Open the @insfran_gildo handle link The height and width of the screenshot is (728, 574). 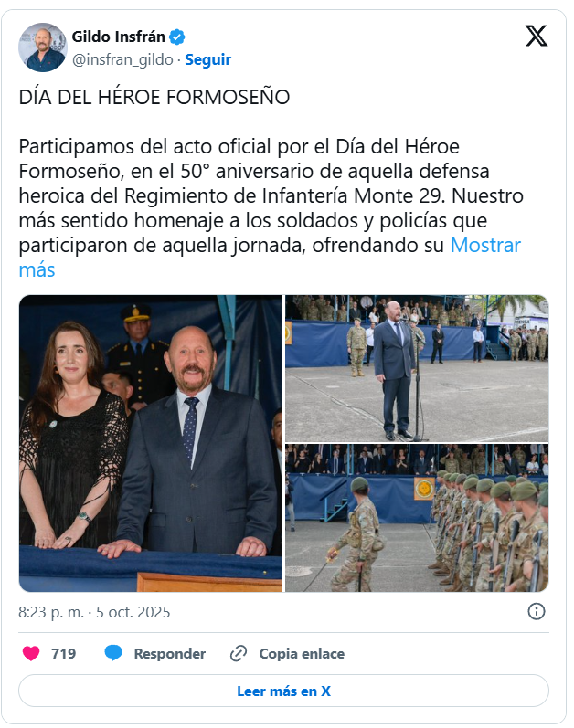click(122, 59)
